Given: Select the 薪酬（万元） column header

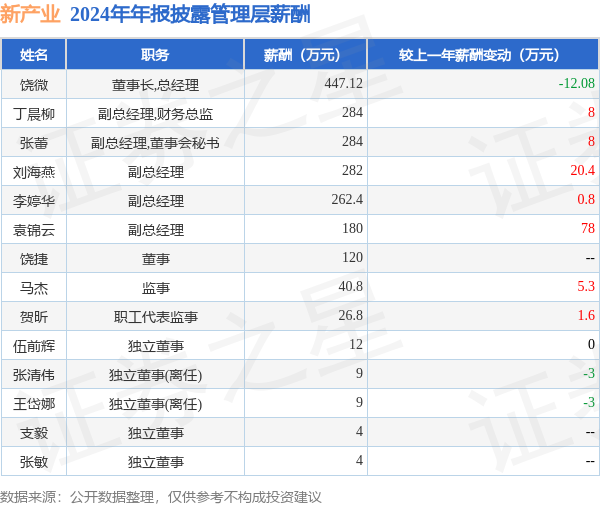Looking at the screenshot, I should tap(305, 55).
